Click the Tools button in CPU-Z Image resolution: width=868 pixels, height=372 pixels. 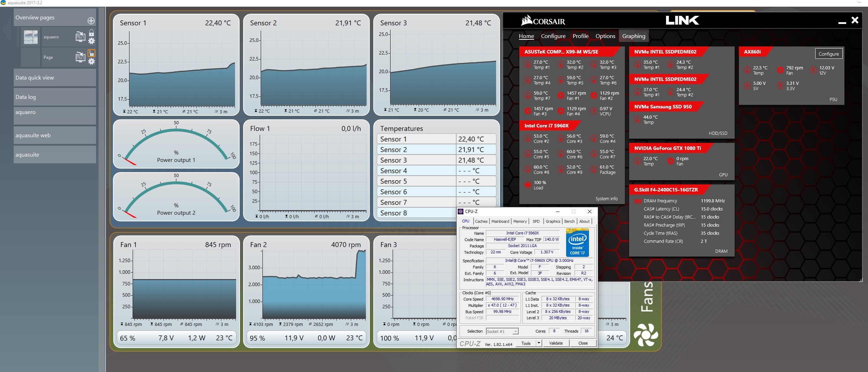(526, 343)
